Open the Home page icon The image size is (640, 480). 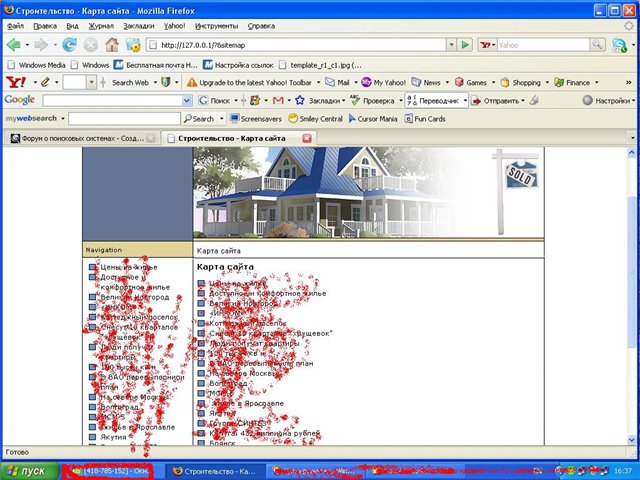click(112, 44)
